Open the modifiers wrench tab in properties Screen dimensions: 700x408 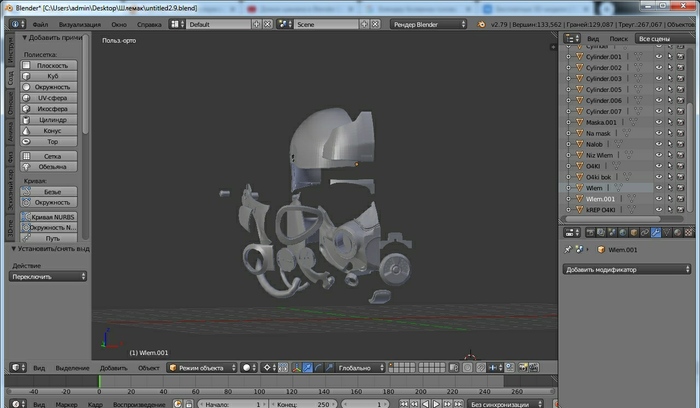656,233
